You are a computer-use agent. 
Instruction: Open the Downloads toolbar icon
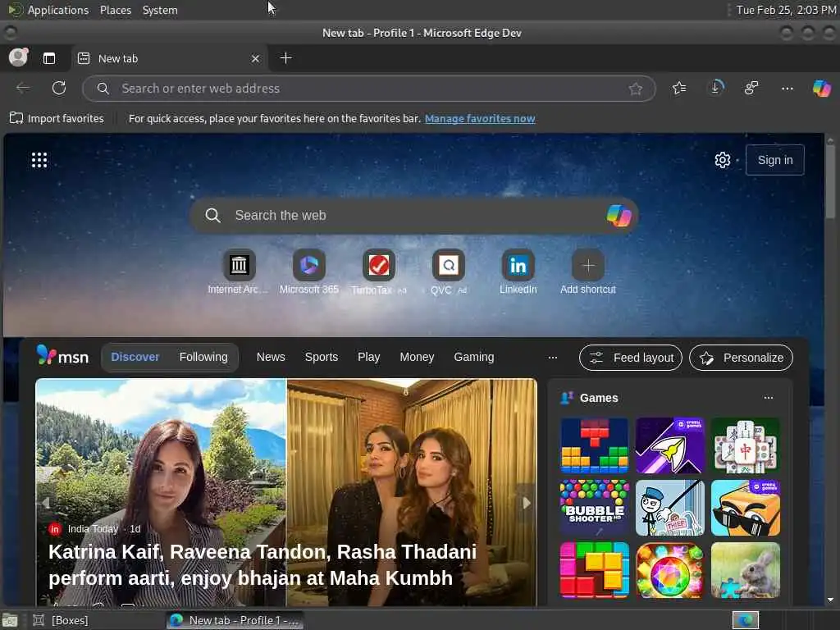715,88
